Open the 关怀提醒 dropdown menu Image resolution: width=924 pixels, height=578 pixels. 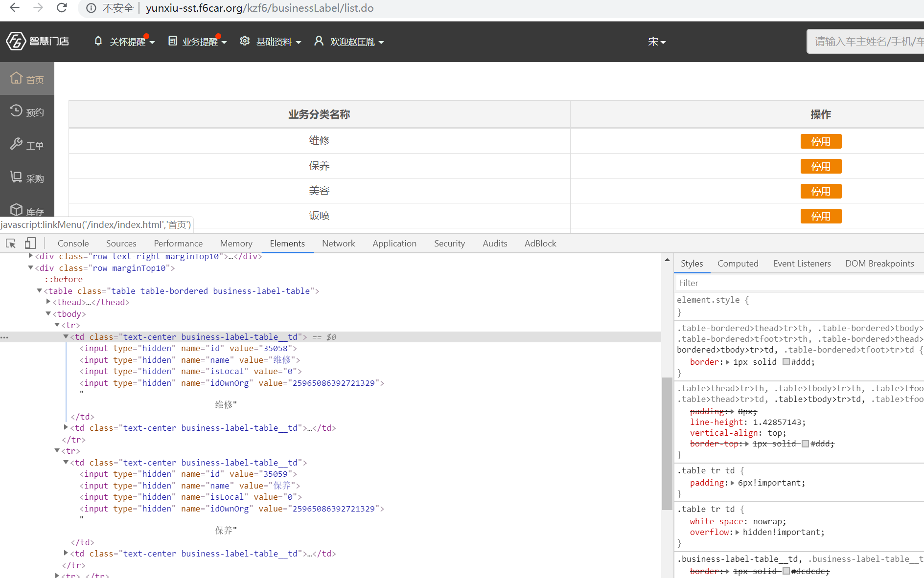click(x=132, y=42)
